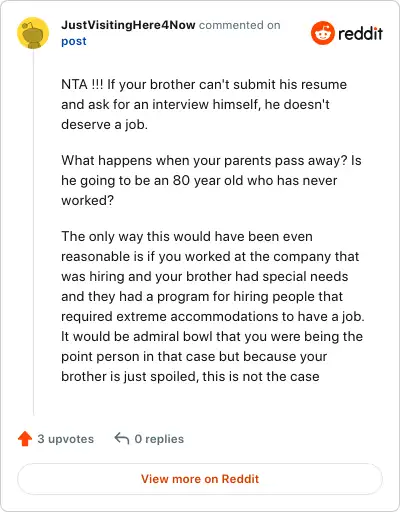Click 'brother is just spoiled' final line
This screenshot has width=400, height=512.
(190, 377)
